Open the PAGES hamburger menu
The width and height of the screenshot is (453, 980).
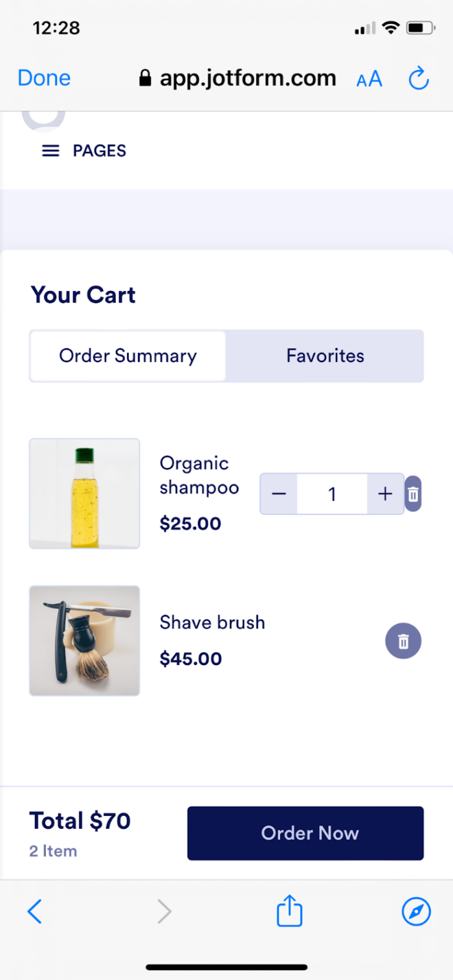click(51, 151)
